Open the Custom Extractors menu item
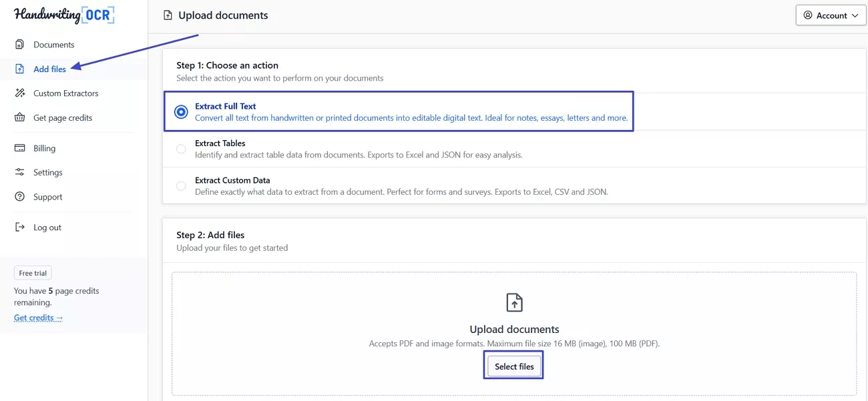Image resolution: width=868 pixels, height=401 pixels. 65,93
